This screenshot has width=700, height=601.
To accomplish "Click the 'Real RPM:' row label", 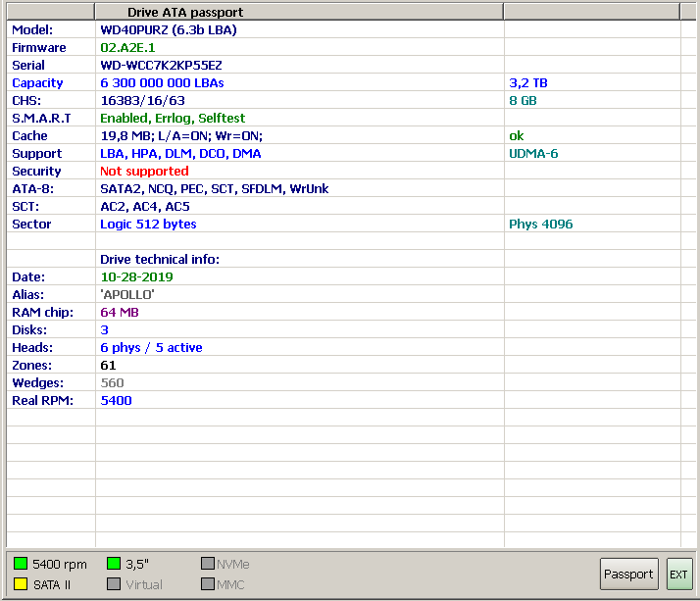I will pyautogui.click(x=42, y=401).
